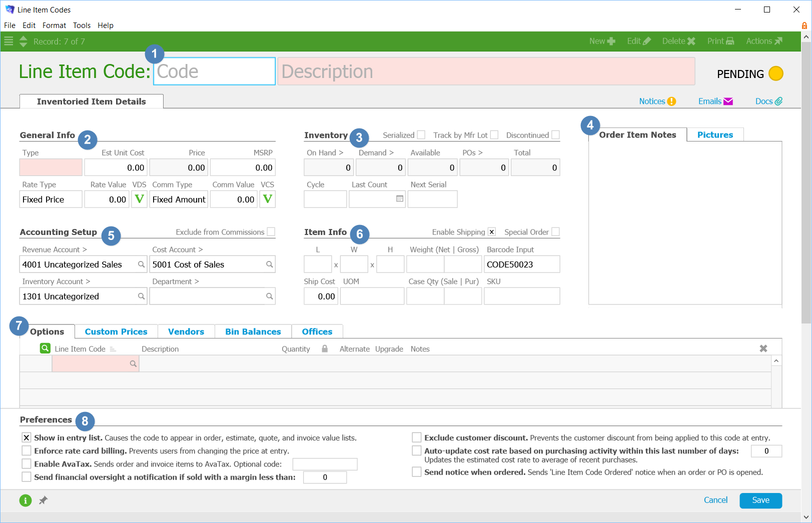
Task: Open the Bin Balances tab
Action: pos(253,331)
